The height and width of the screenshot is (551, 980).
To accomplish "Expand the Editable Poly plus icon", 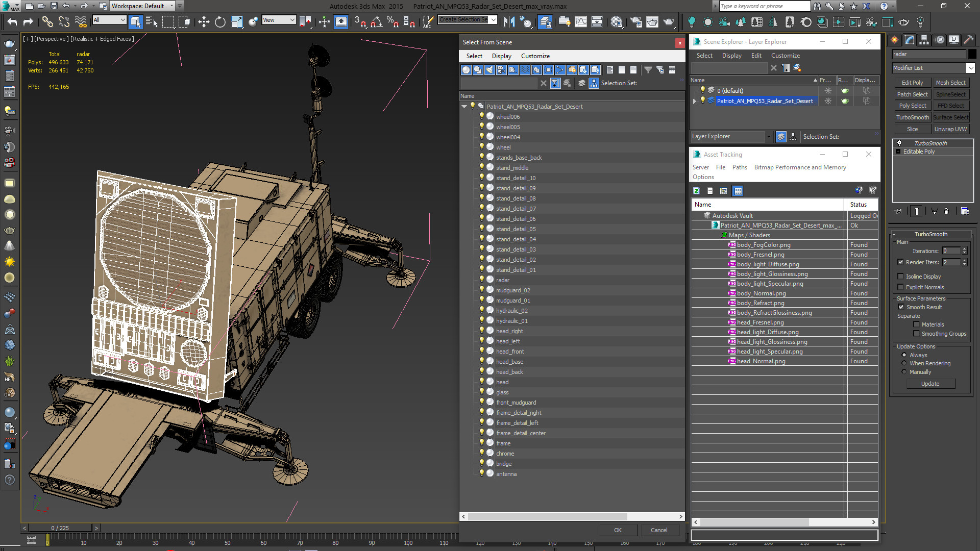I will tap(898, 152).
